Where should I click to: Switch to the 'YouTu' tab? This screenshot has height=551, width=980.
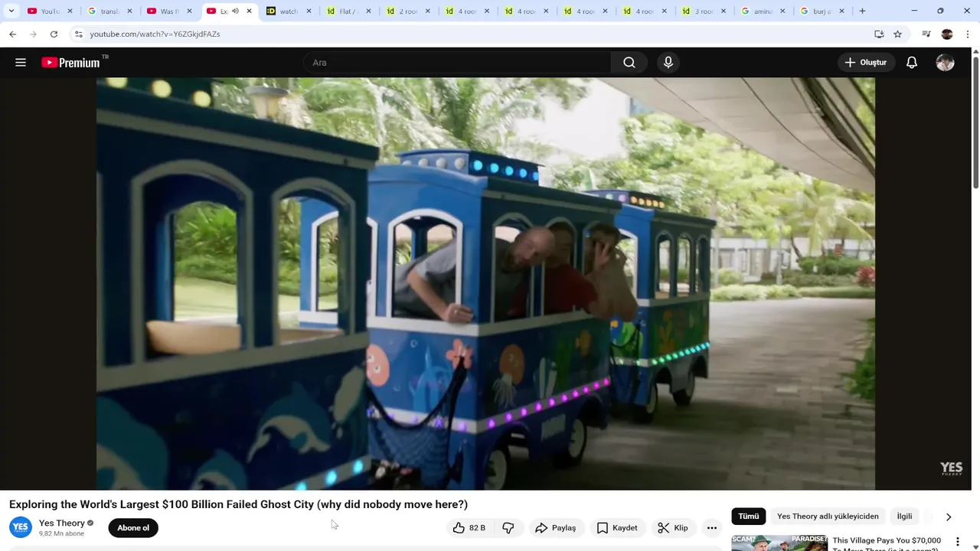pyautogui.click(x=51, y=11)
